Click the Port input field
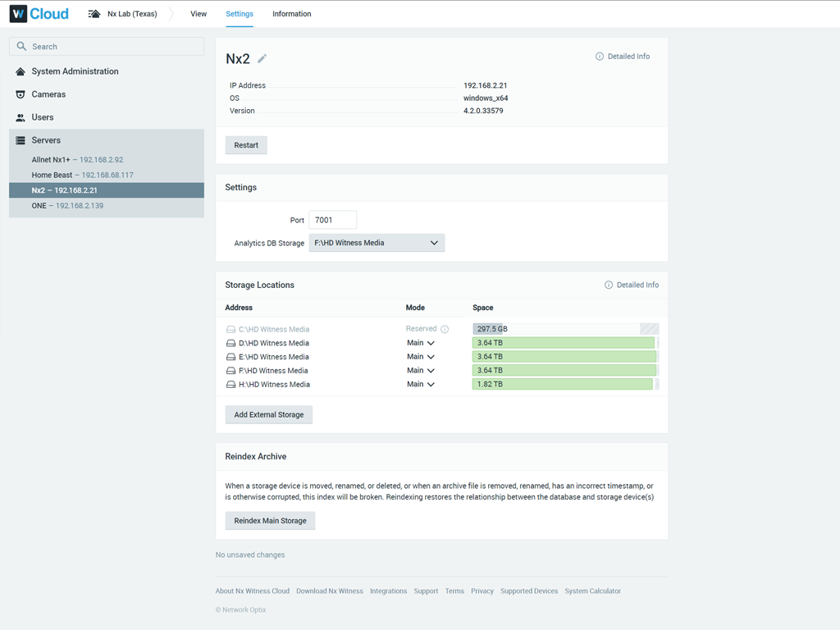The height and width of the screenshot is (630, 840). click(333, 220)
